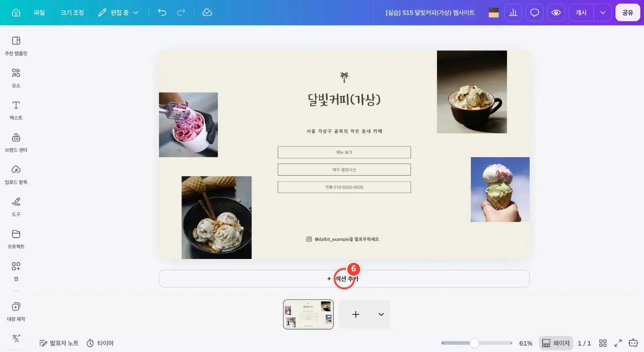Open the 텍스트 panel
This screenshot has width=644, height=352.
[16, 110]
